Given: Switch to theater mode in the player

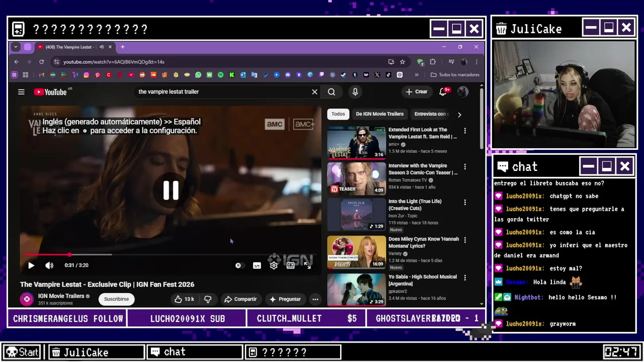Looking at the screenshot, I should click(290, 265).
